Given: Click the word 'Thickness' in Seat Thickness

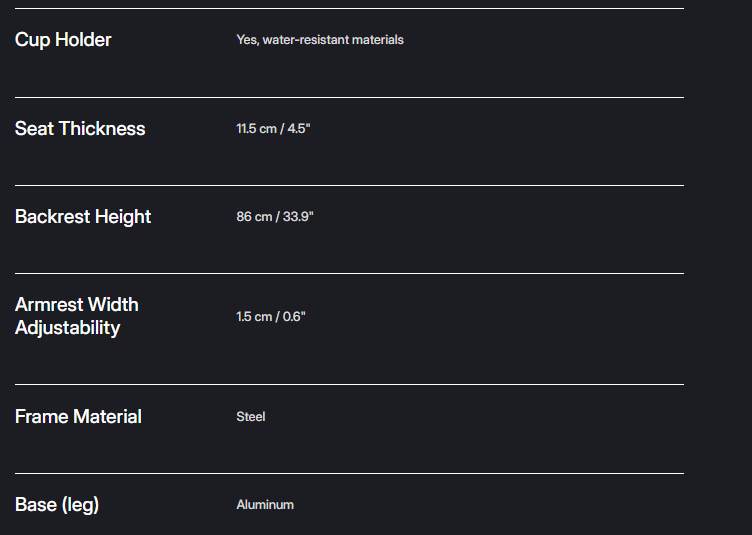Looking at the screenshot, I should 102,128.
